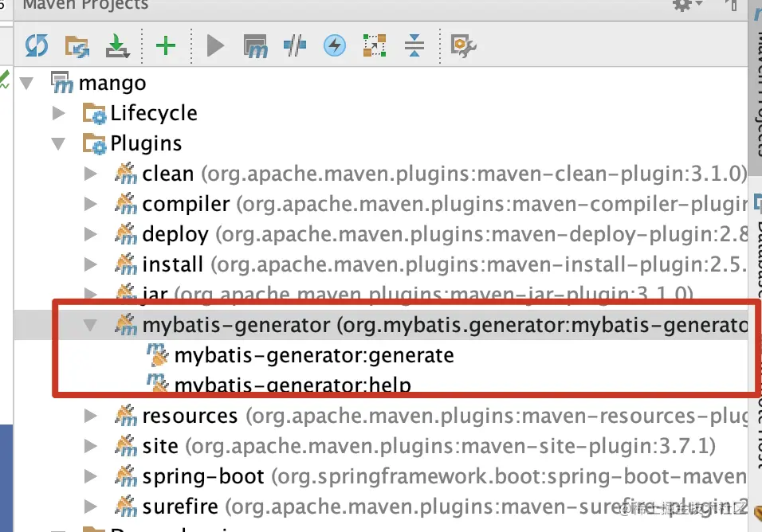Select the clean plugin entry
Image resolution: width=762 pixels, height=532 pixels.
click(x=167, y=174)
